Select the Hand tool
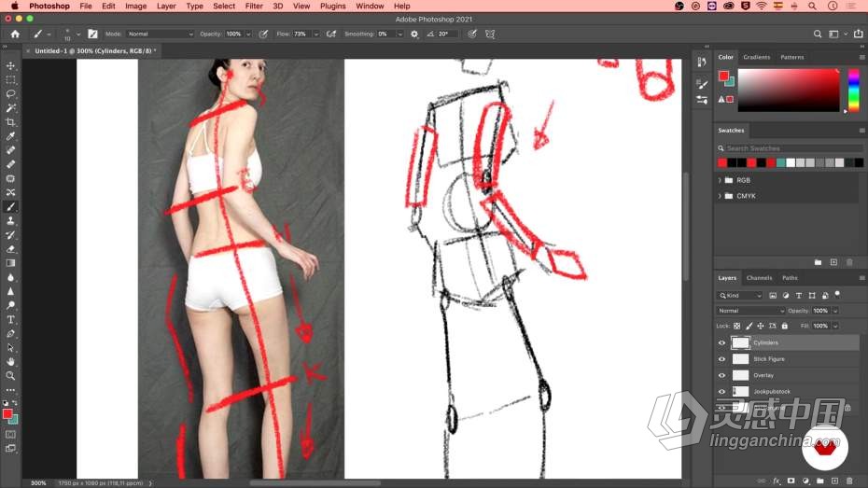 [10, 362]
